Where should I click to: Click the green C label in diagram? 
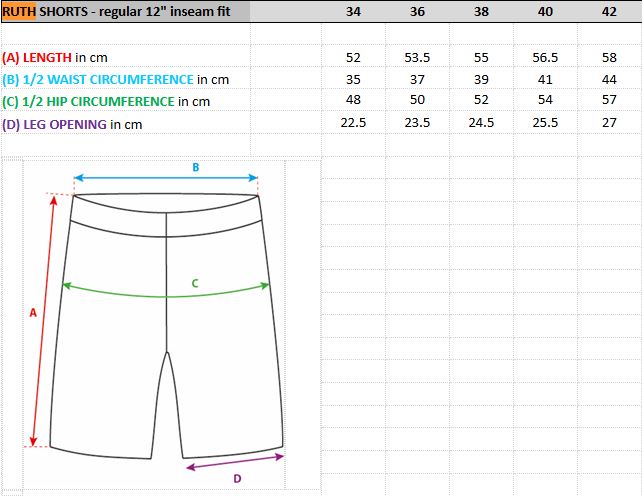pyautogui.click(x=195, y=283)
